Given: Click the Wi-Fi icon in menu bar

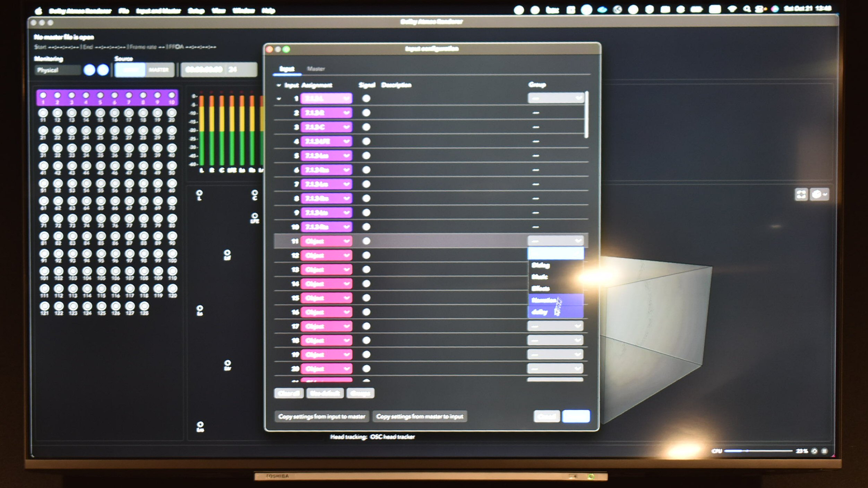Looking at the screenshot, I should [x=732, y=9].
